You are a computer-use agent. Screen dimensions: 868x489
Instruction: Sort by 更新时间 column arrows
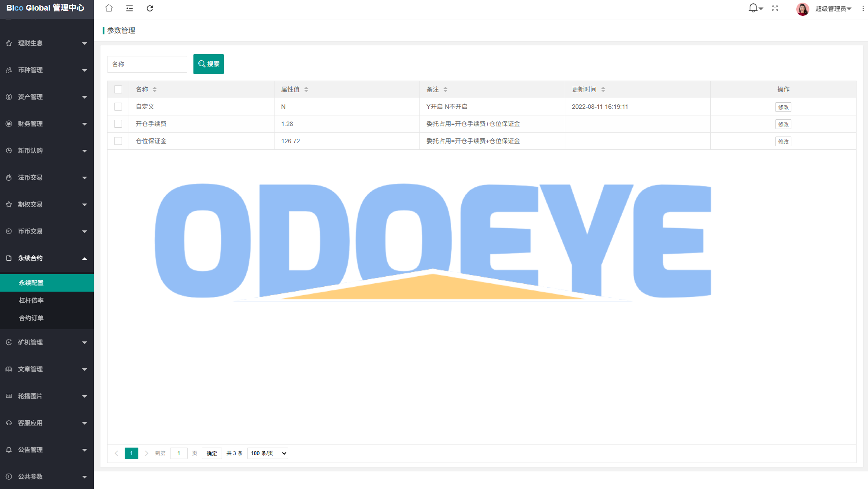click(603, 89)
